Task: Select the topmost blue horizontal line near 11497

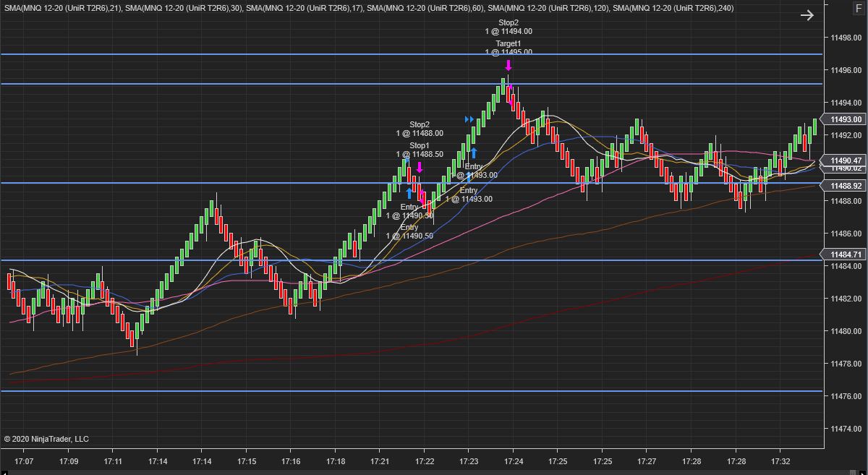Action: [412, 54]
